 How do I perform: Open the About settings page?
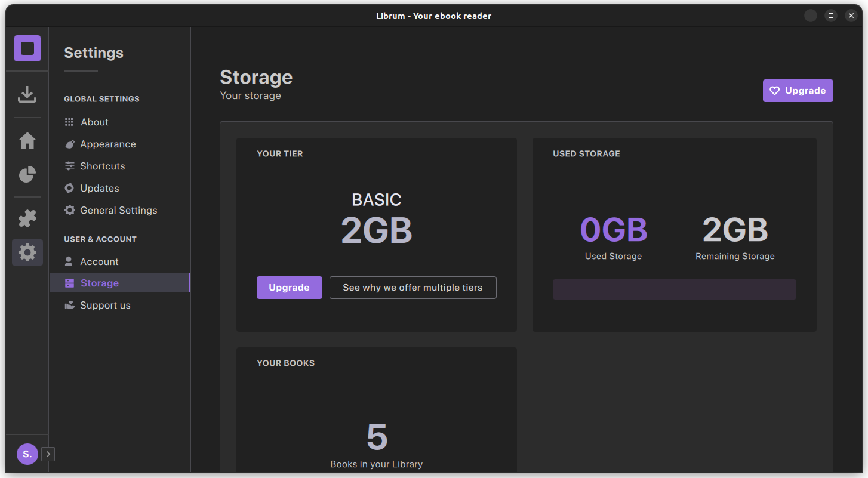coord(94,122)
